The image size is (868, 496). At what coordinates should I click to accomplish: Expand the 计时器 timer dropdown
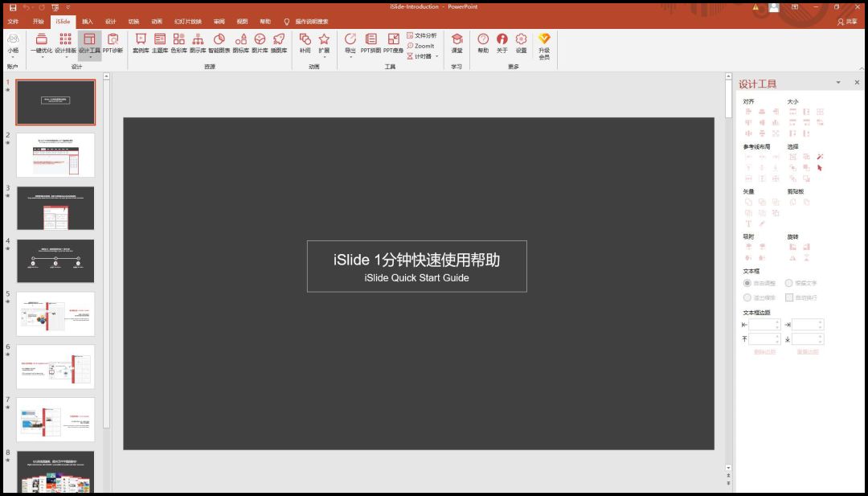tap(436, 56)
